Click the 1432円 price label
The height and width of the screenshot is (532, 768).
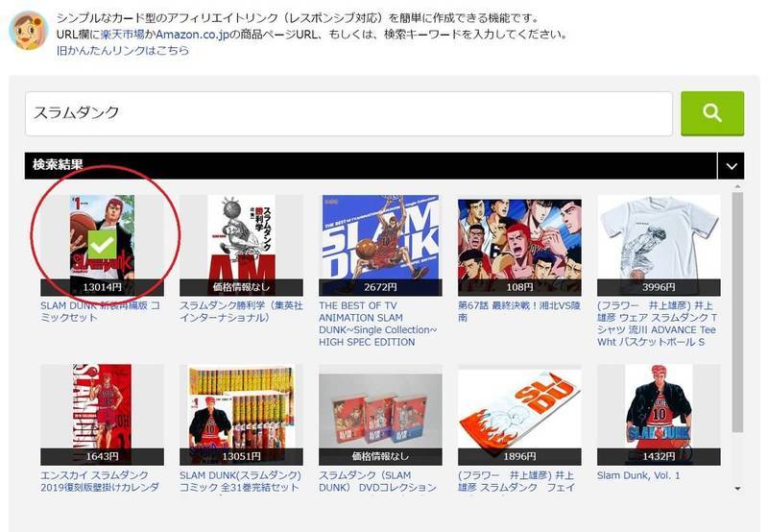click(x=659, y=456)
